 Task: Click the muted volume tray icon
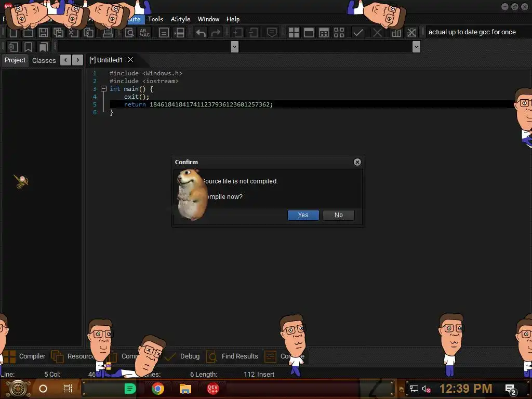coord(426,389)
